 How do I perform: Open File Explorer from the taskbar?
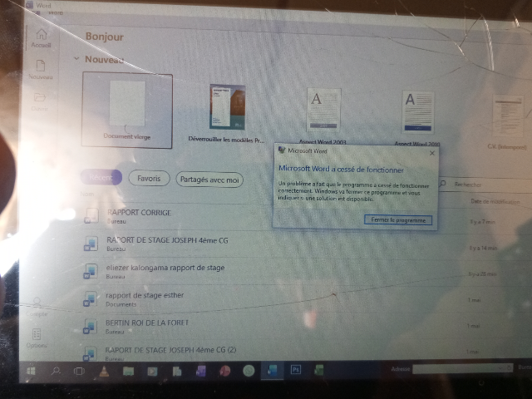coord(128,372)
